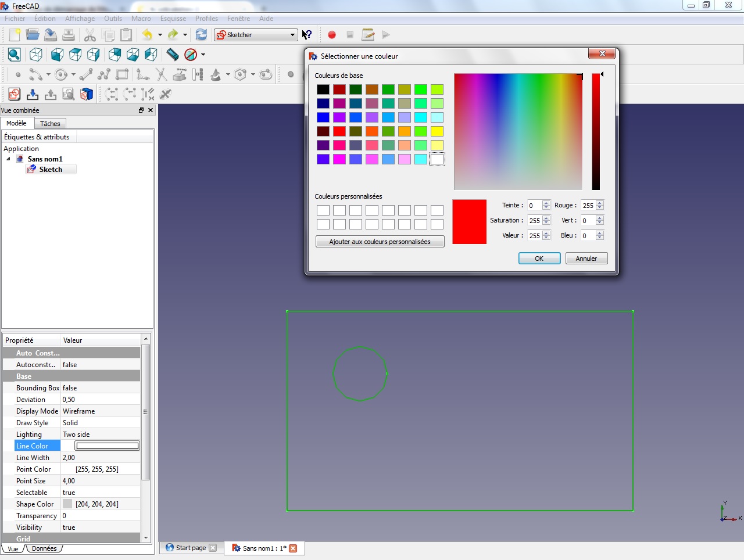Screen dimensions: 744x560
Task: Click the Measure distance ruler icon
Action: point(173,55)
